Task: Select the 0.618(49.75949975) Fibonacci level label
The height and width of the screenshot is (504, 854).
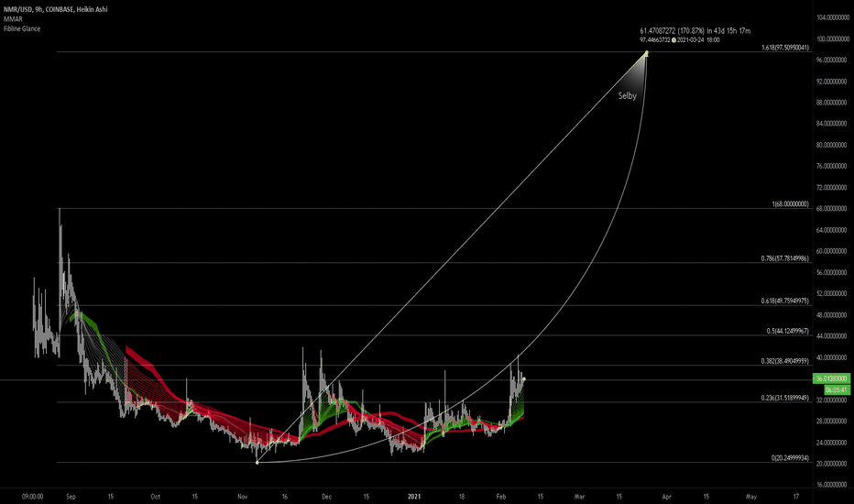Action: tap(785, 301)
